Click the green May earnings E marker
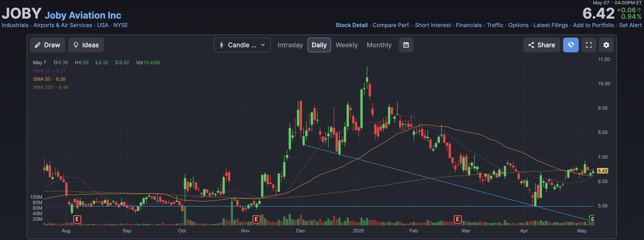 pos(592,219)
